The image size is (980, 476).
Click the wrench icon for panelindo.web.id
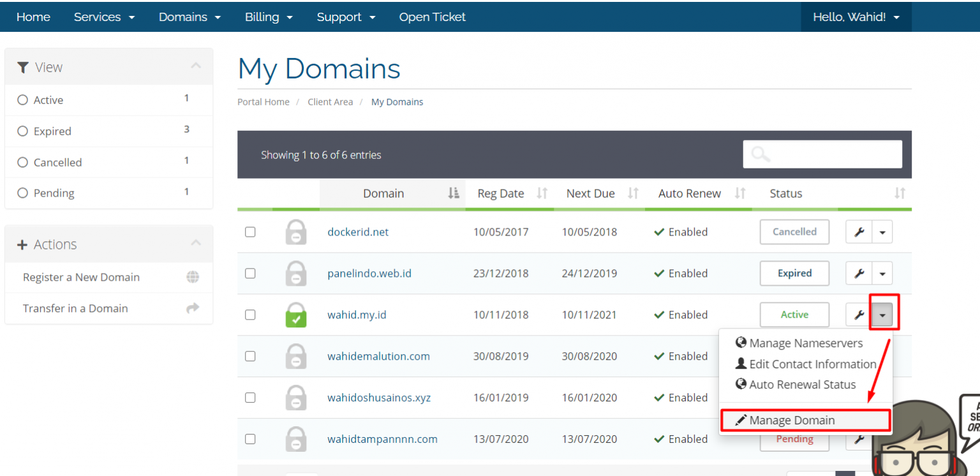tap(859, 274)
